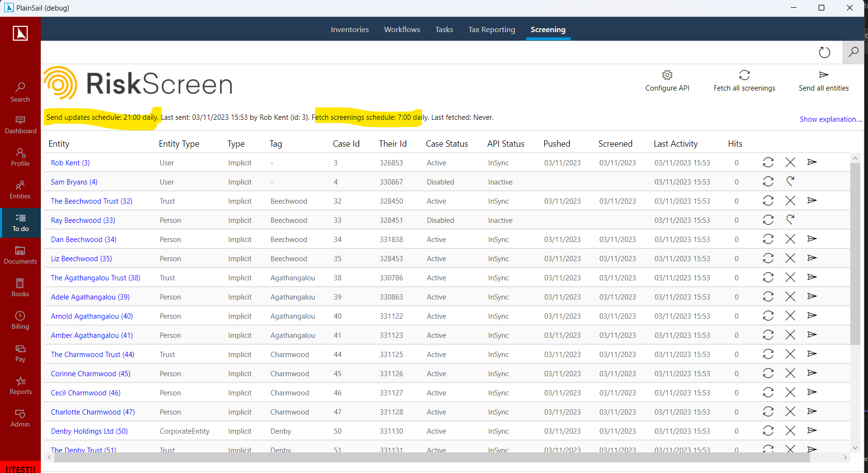Open Admin in the sidebar
Screen dimensions: 868x473
[20, 418]
